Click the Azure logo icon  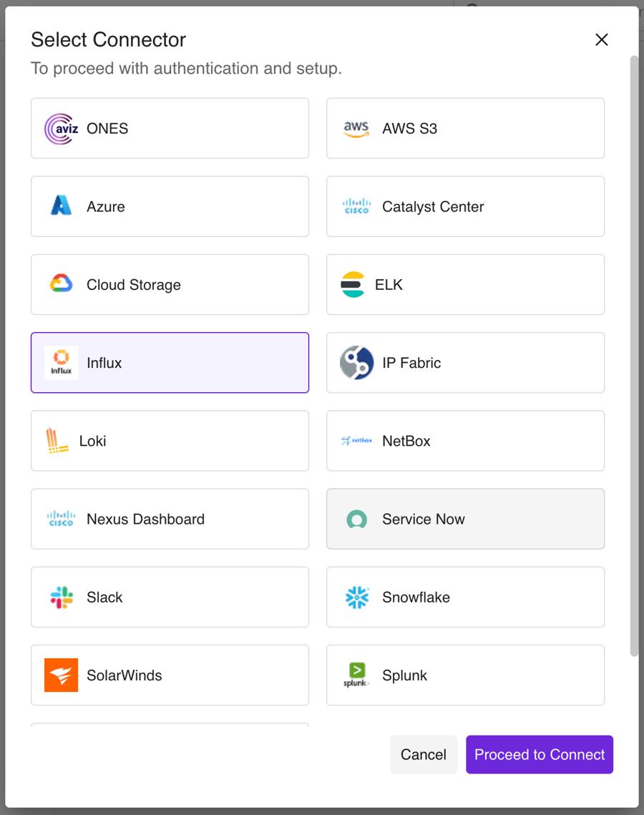point(61,207)
